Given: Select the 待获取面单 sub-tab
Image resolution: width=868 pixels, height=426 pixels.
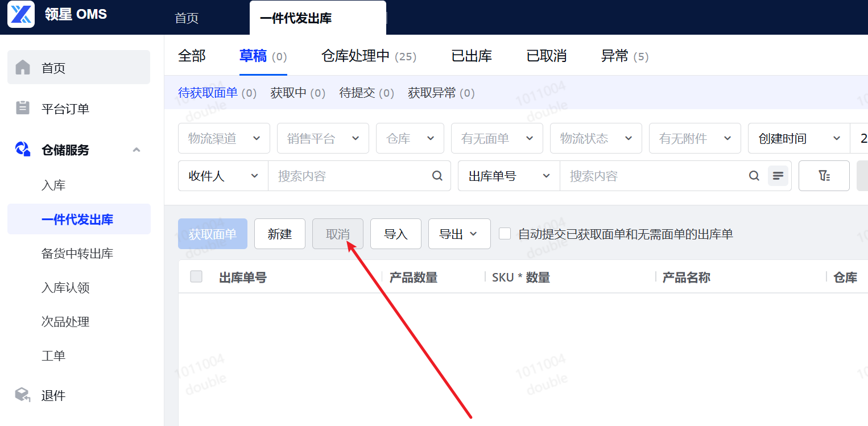Looking at the screenshot, I should (x=217, y=93).
